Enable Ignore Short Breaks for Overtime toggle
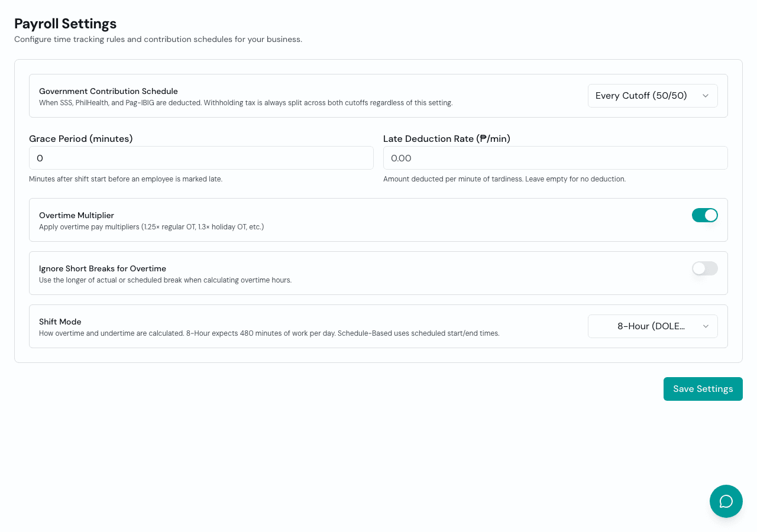 tap(704, 268)
